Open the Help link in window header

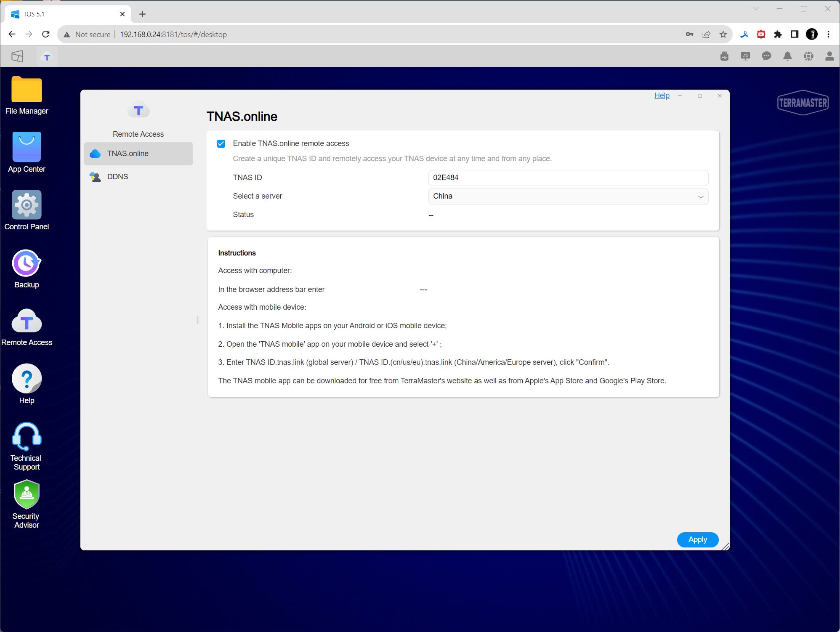coord(662,96)
